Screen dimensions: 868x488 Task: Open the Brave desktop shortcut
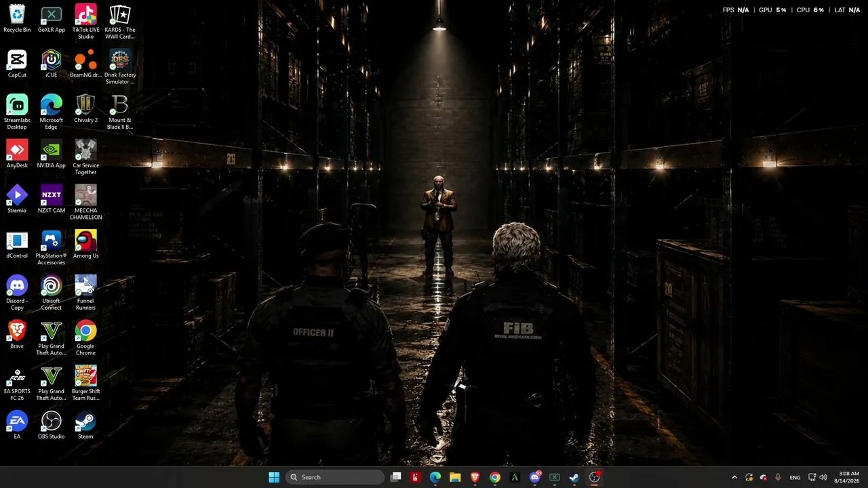click(17, 335)
